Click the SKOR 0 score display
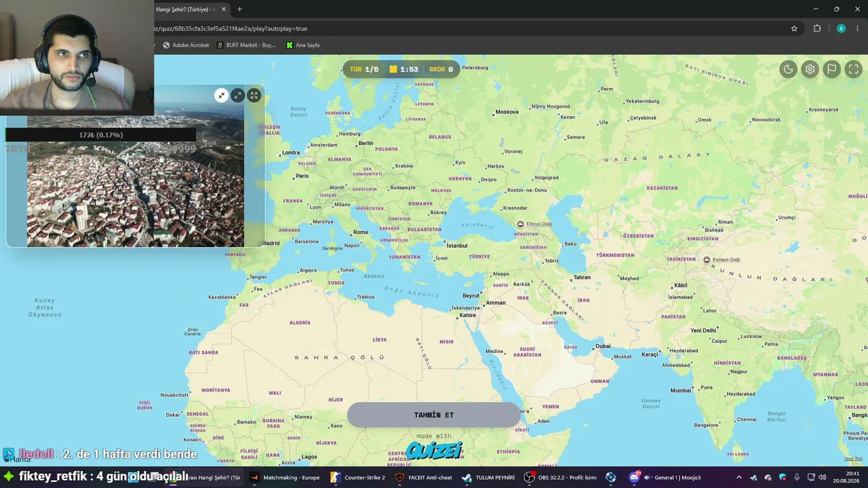 [x=441, y=69]
